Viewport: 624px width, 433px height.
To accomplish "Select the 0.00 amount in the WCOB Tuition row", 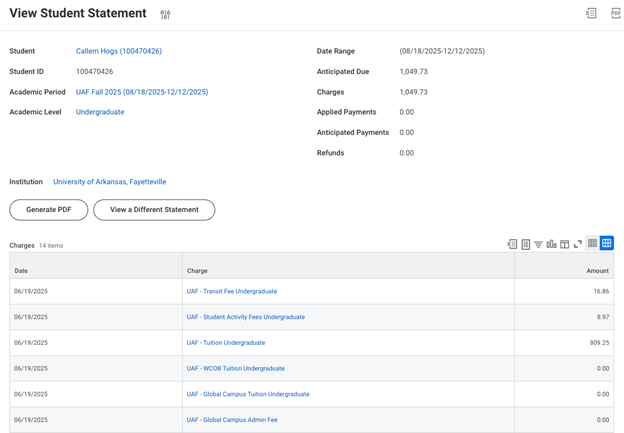I will click(x=603, y=369).
